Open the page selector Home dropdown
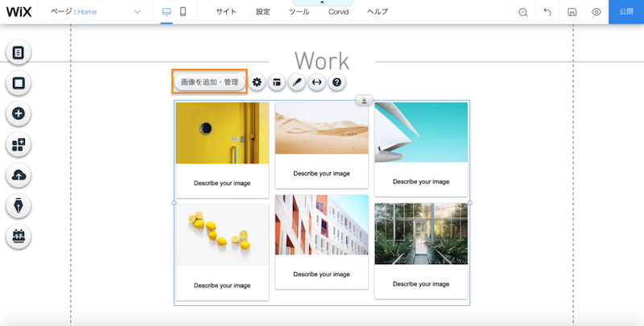644x326 pixels. click(96, 12)
